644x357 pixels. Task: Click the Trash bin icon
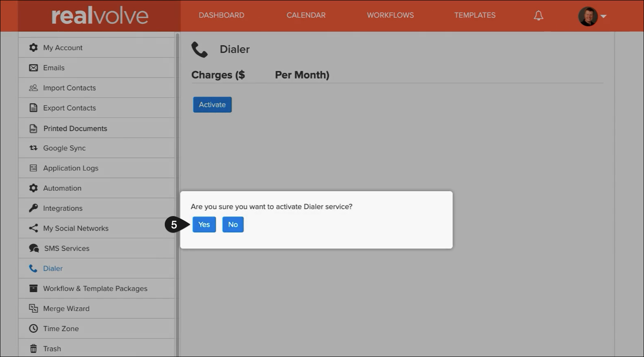pos(33,349)
